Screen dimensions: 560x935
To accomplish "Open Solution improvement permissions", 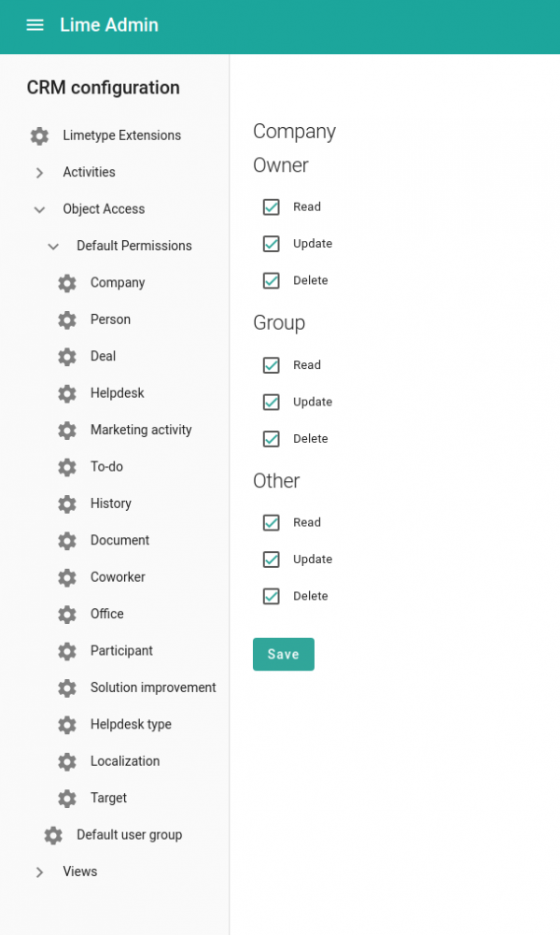I will [153, 687].
